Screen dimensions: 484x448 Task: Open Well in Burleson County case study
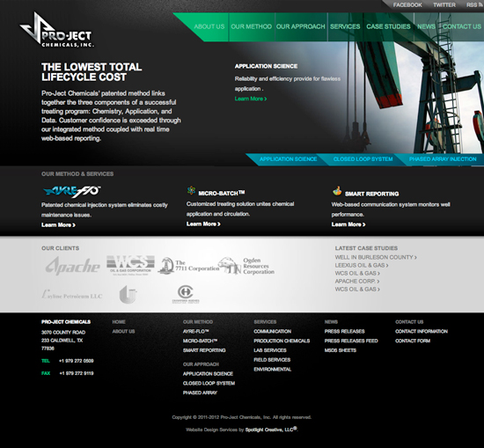pos(376,257)
